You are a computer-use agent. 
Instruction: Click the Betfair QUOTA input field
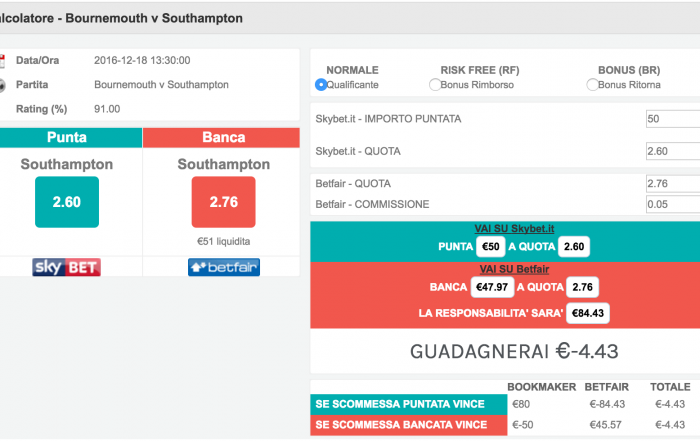pos(673,183)
